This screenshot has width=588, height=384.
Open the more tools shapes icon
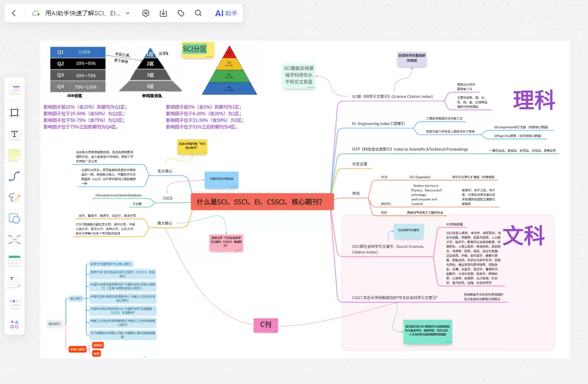[14, 324]
